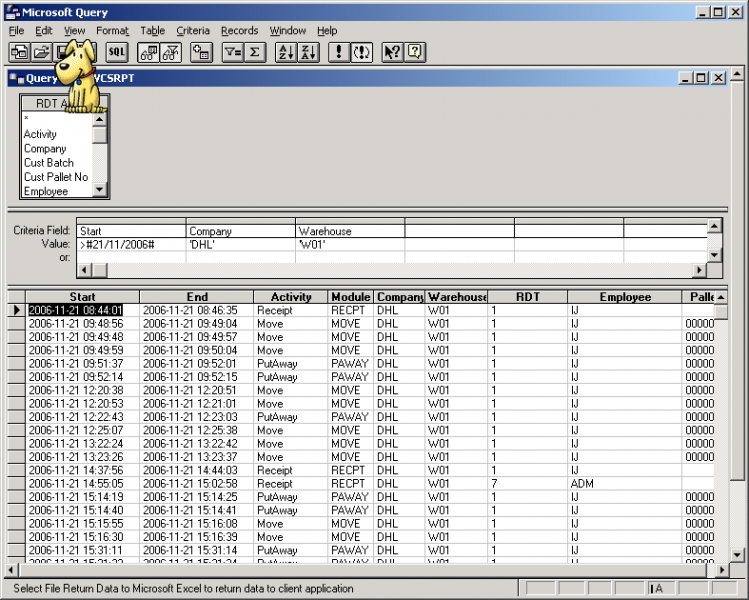749x600 pixels.
Task: Click criteria pane horizontal scroll right arrow
Action: pos(699,270)
